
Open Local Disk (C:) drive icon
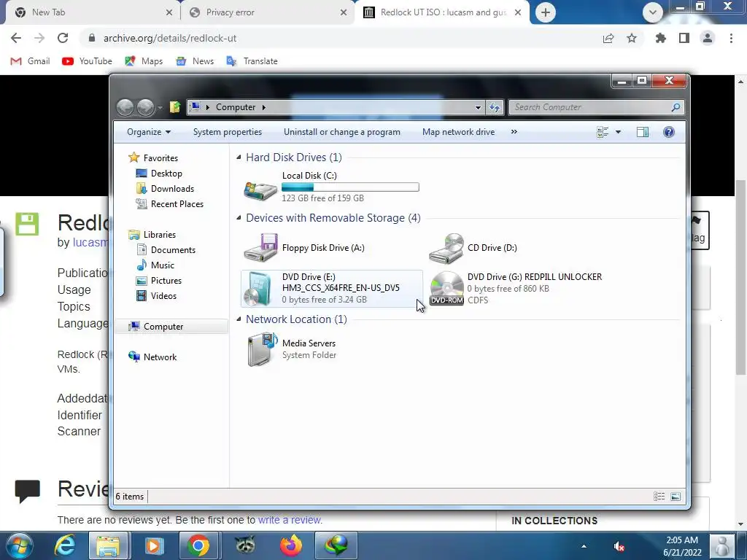tap(260, 190)
